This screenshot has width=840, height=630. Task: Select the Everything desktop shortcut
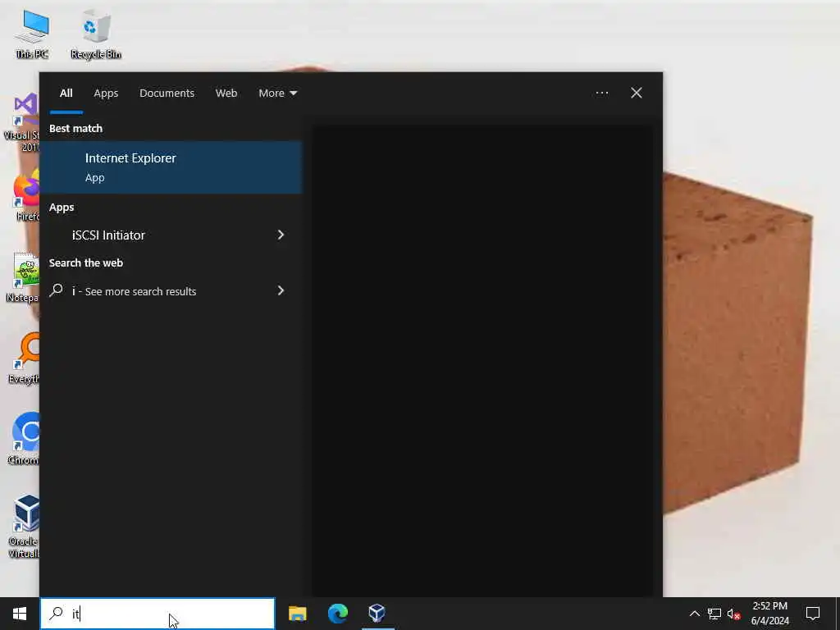click(24, 358)
